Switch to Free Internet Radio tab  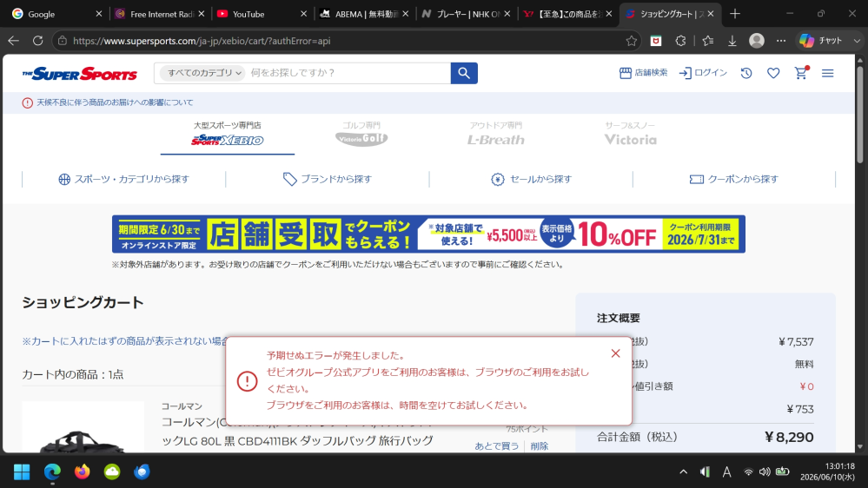point(158,14)
